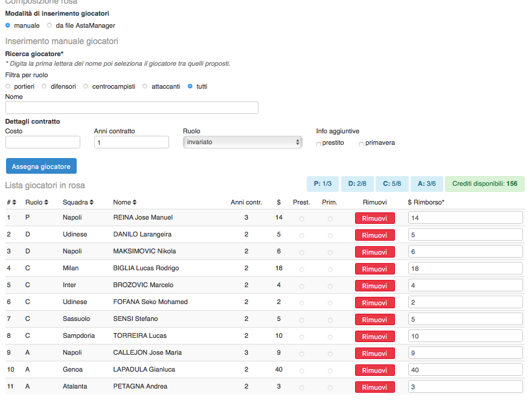The image size is (532, 403).
Task: Focus the Costo input field
Action: click(43, 142)
